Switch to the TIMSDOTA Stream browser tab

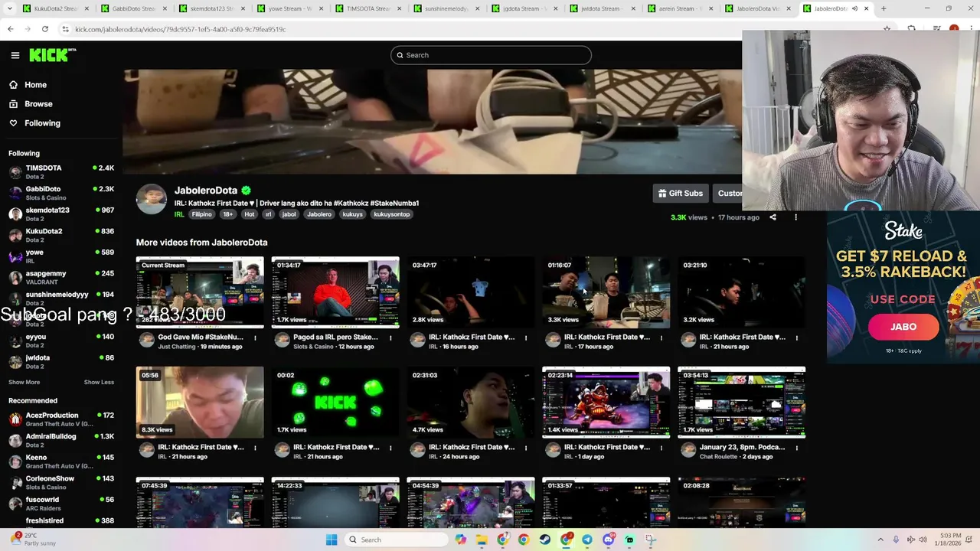(x=368, y=8)
